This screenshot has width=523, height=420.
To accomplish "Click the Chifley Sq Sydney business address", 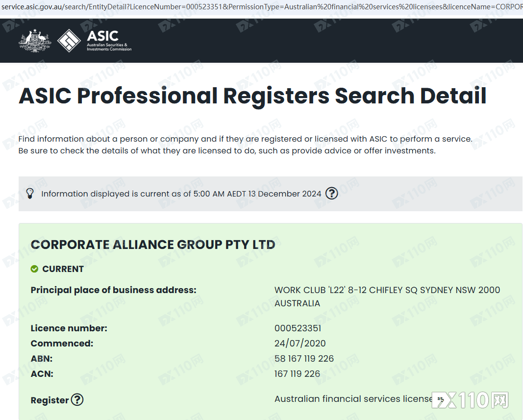I will pyautogui.click(x=387, y=290).
